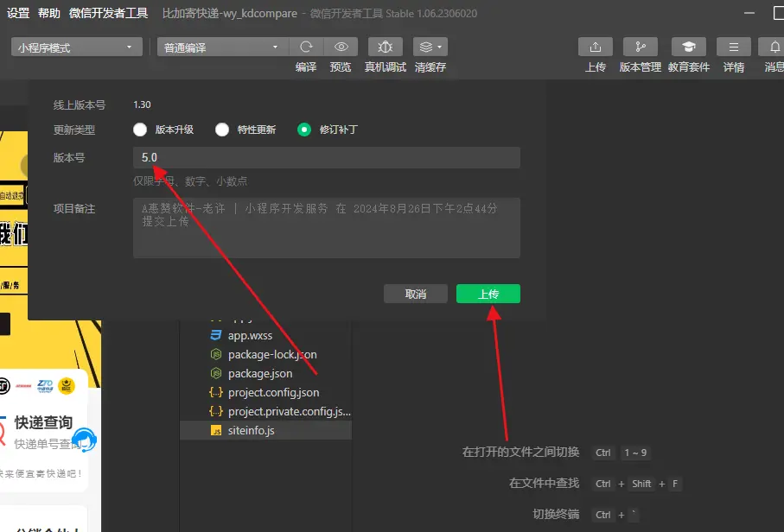Viewport: 784px width, 532px height.
Task: Focus the 版本号 input field
Action: tap(327, 158)
